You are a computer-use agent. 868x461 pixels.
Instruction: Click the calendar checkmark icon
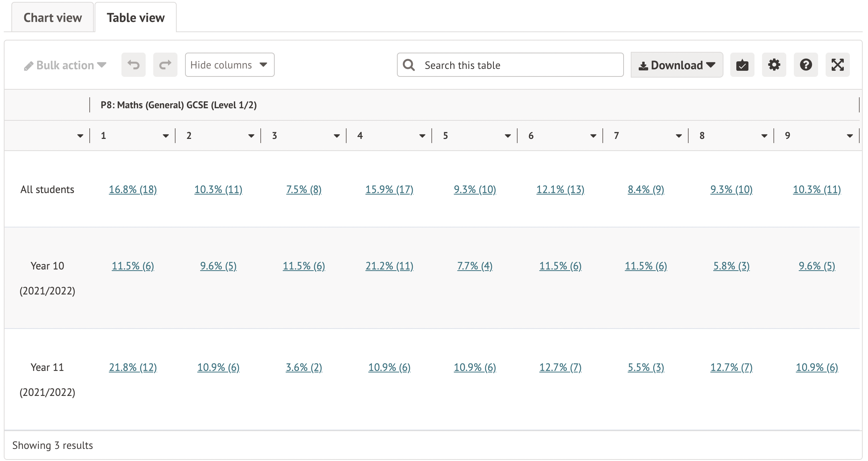pos(742,65)
